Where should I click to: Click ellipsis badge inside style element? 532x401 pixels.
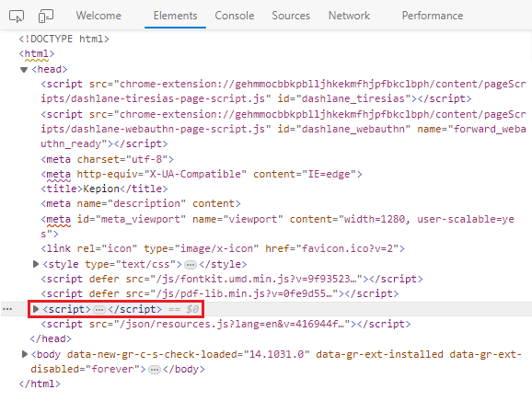click(191, 264)
